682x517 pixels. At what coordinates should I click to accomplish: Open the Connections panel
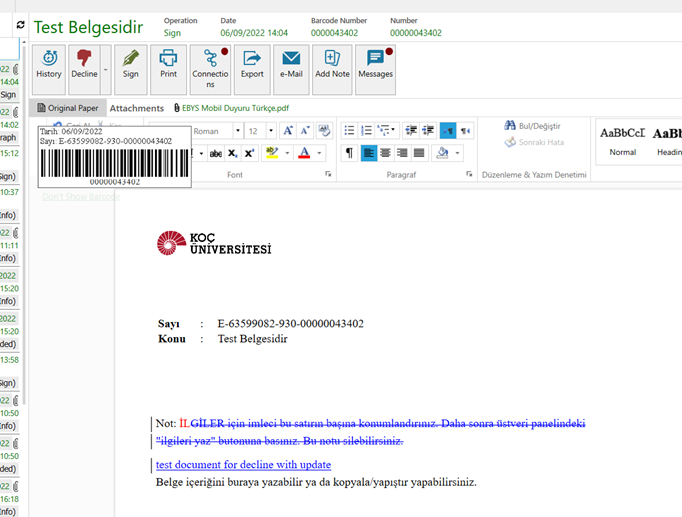(210, 67)
